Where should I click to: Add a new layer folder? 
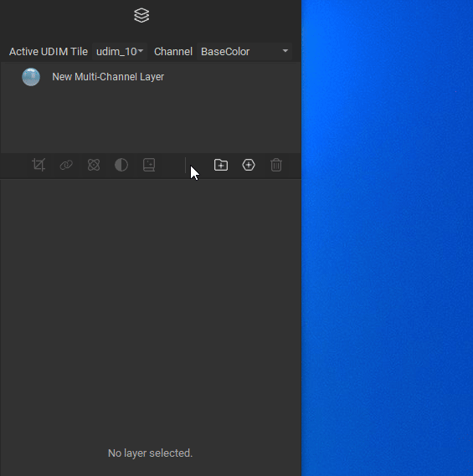221,165
